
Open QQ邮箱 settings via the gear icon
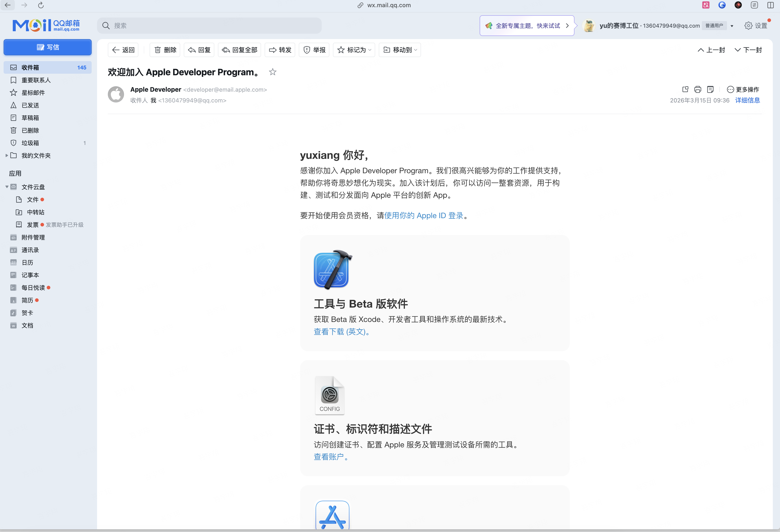(x=748, y=25)
